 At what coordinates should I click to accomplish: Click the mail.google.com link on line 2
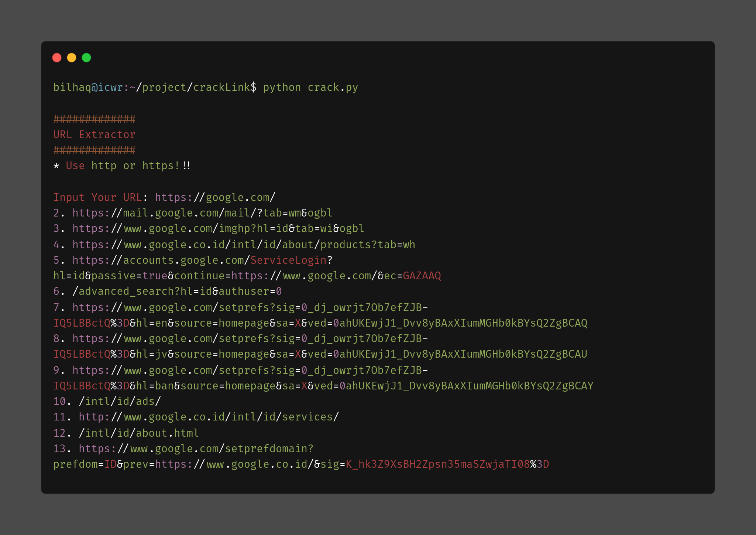[x=202, y=213]
